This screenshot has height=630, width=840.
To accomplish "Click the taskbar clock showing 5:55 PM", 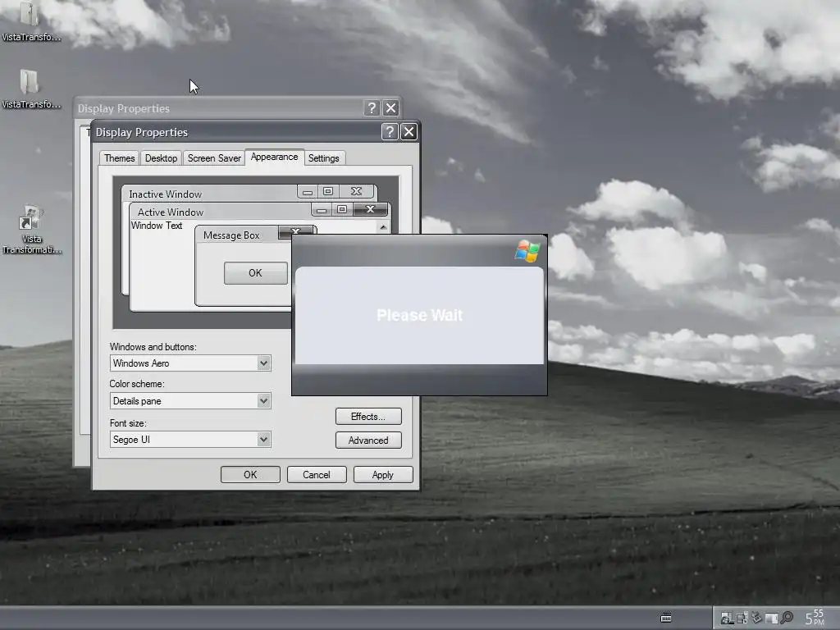I will point(815,618).
